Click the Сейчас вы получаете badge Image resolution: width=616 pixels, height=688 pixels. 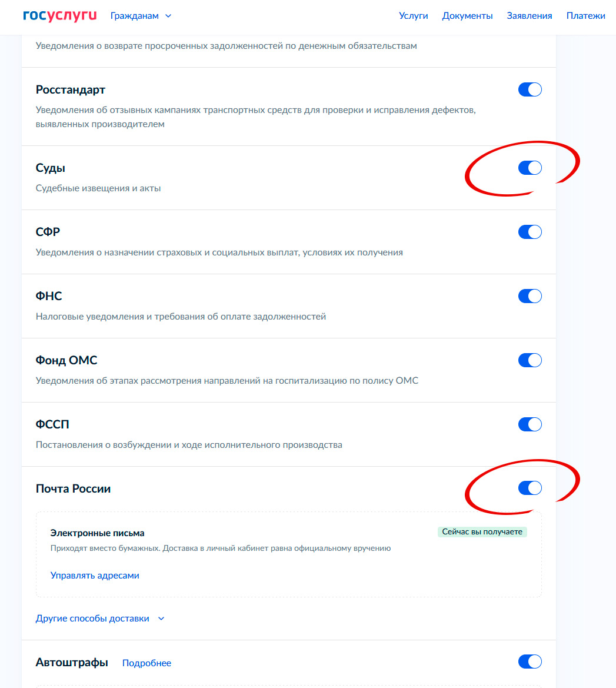482,532
